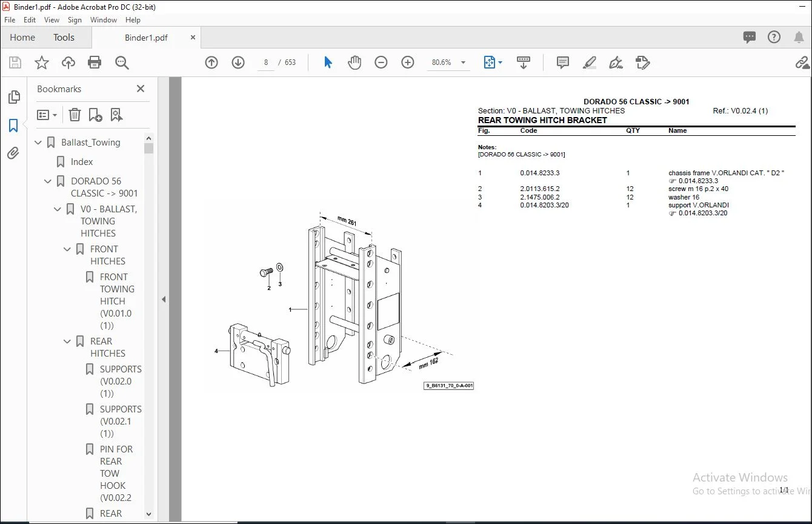Upload file to cloud icon
Screen dimensions: 812x524
(68, 62)
